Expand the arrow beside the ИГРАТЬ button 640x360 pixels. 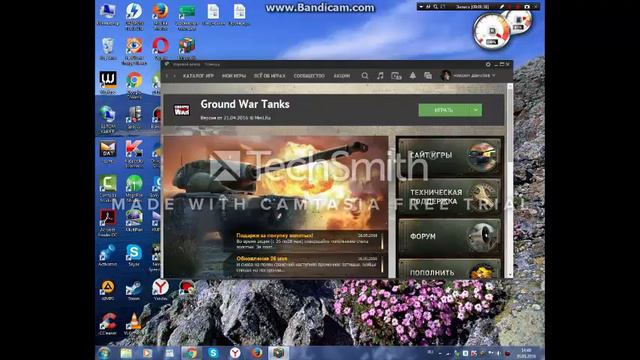click(476, 110)
